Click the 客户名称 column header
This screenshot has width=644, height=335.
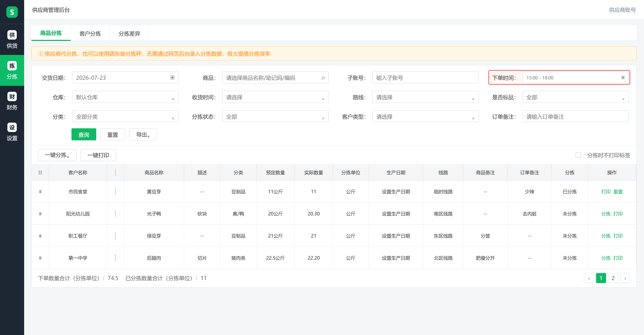(78, 173)
